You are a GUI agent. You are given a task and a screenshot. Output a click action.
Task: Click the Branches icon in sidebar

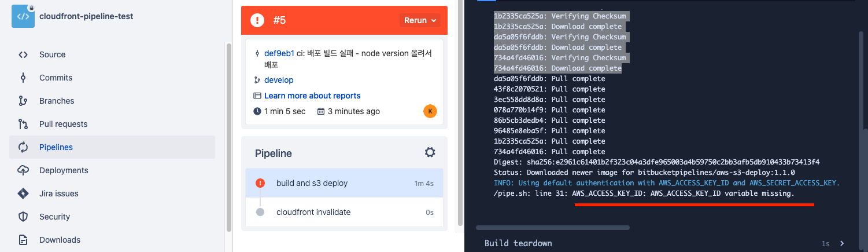(23, 101)
